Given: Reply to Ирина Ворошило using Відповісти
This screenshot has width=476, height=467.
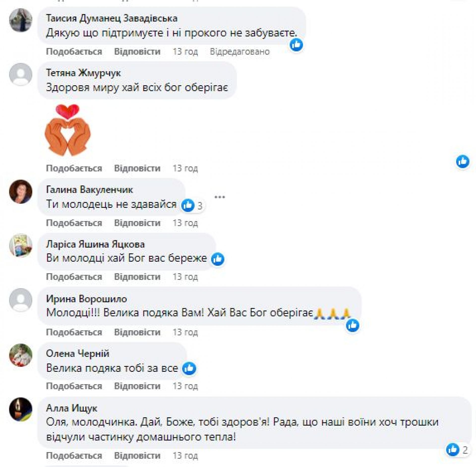Looking at the screenshot, I should click(x=137, y=332).
